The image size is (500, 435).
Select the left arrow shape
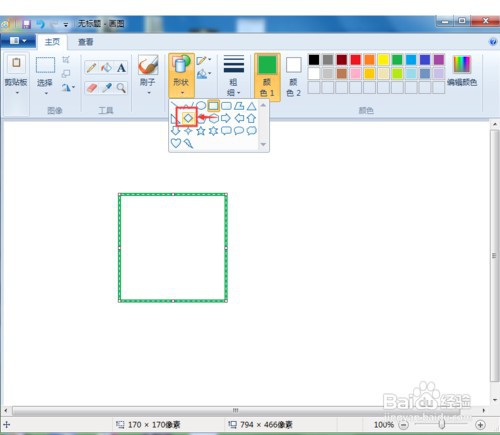(x=239, y=118)
